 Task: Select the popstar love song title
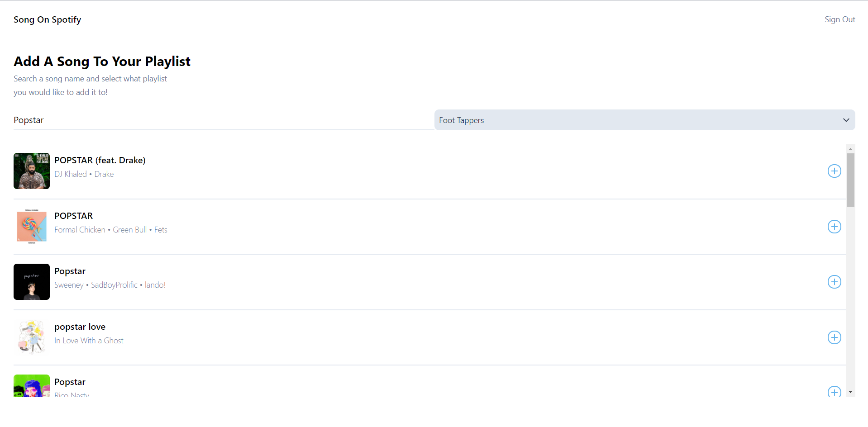tap(80, 327)
